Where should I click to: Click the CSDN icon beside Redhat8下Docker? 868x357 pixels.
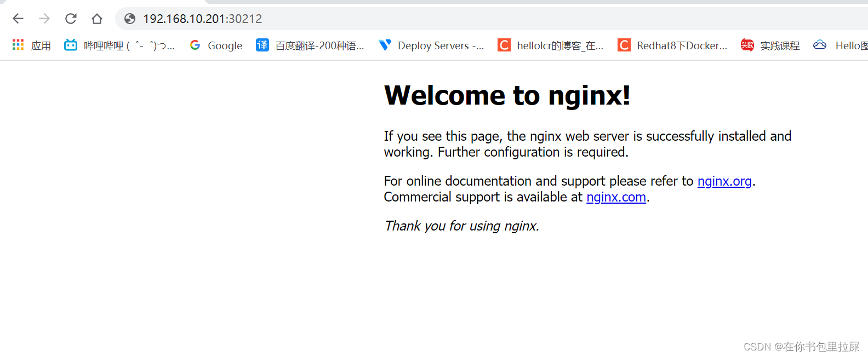[x=624, y=45]
